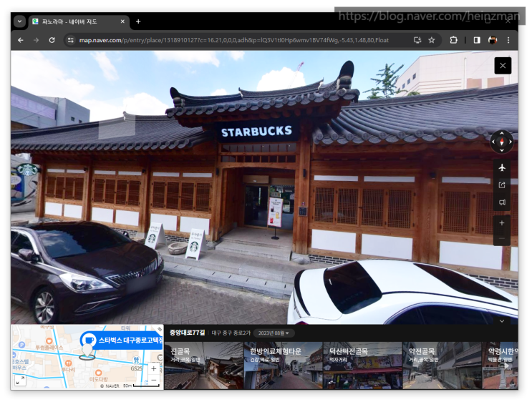Click the red compass needle to reset north
Image resolution: width=532 pixels, height=402 pixels.
502,142
